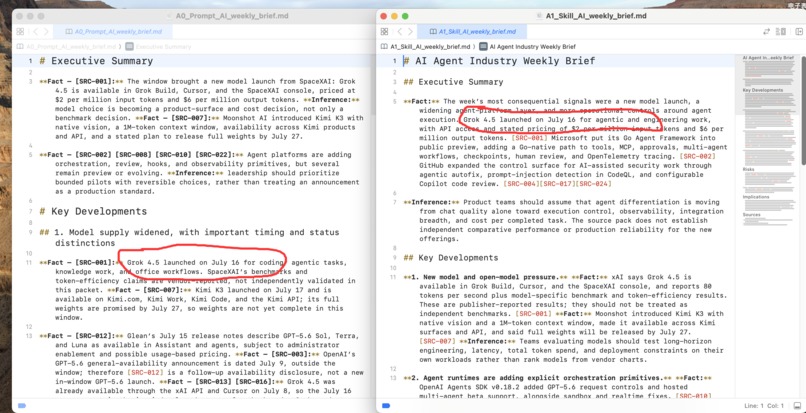Click the document icon beside the A1_Skill title
The image size is (806, 413).
[538, 16]
